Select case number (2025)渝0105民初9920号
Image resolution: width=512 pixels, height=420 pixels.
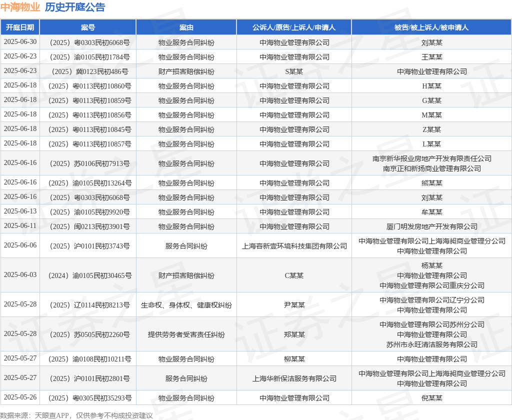coord(88,212)
